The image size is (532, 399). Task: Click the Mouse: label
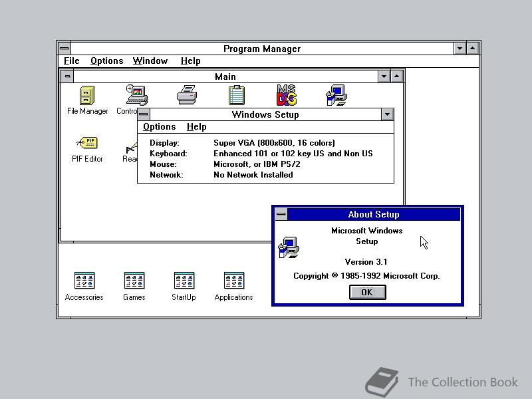point(163,164)
